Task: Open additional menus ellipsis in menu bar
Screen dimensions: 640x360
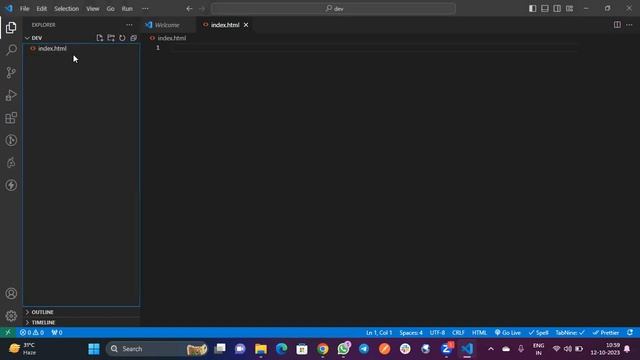Action: [x=145, y=9]
